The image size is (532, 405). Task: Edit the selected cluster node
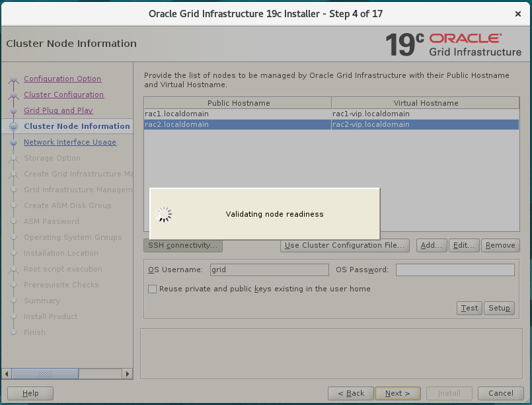pyautogui.click(x=464, y=245)
